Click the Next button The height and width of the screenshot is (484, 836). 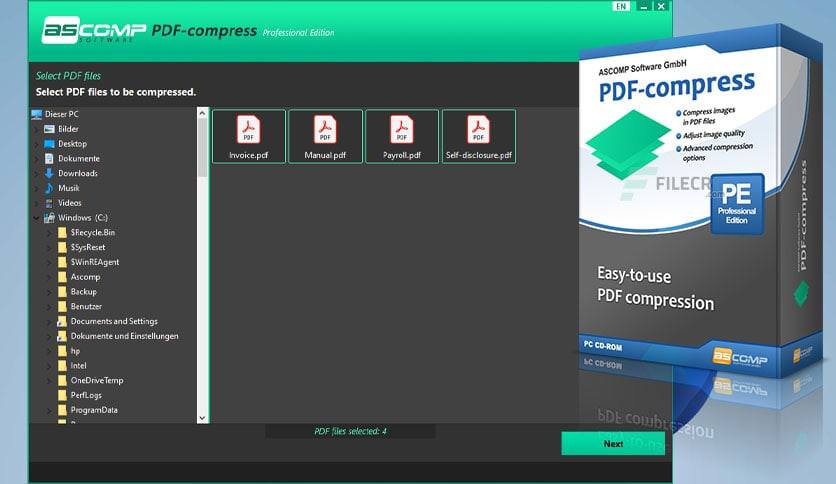[x=613, y=444]
